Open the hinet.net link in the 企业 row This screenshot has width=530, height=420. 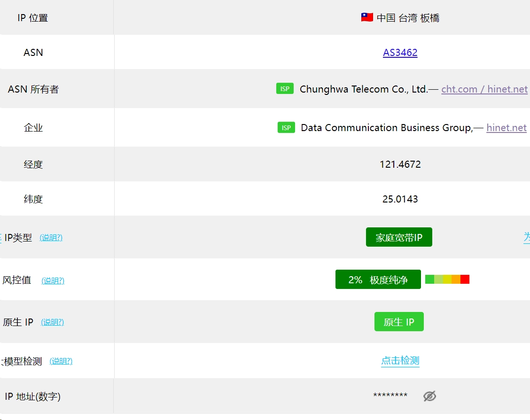coord(506,128)
